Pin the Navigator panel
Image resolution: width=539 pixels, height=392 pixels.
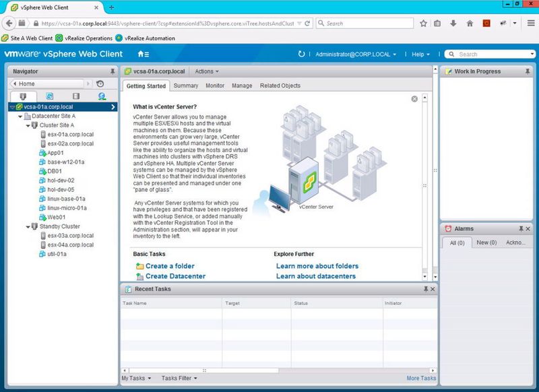[113, 71]
